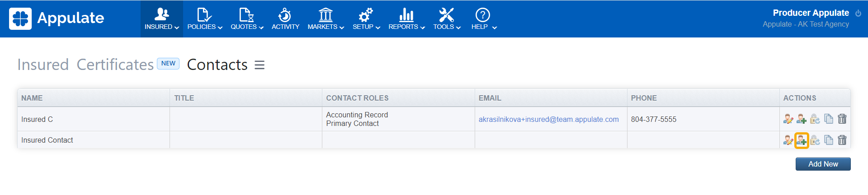Click the edit contact icon for Insured C
Image resolution: width=868 pixels, height=195 pixels.
click(x=788, y=119)
